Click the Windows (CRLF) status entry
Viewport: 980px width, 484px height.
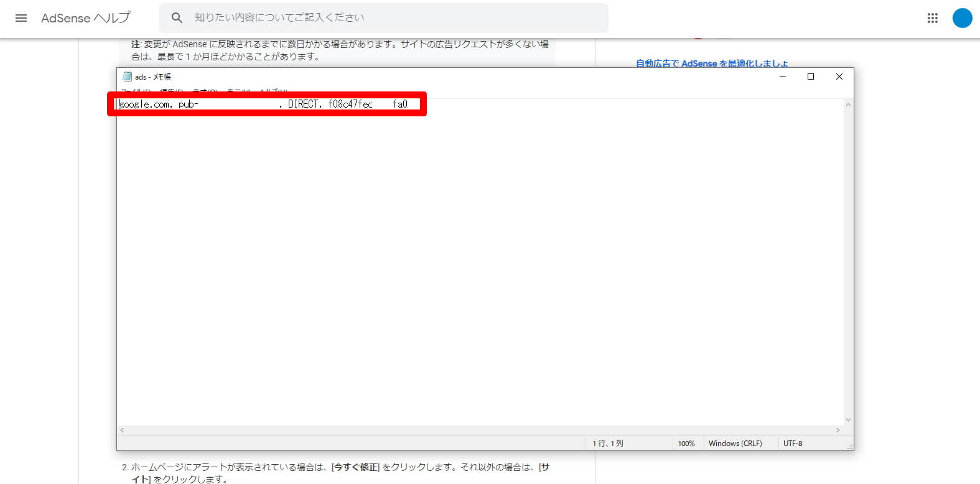(735, 444)
